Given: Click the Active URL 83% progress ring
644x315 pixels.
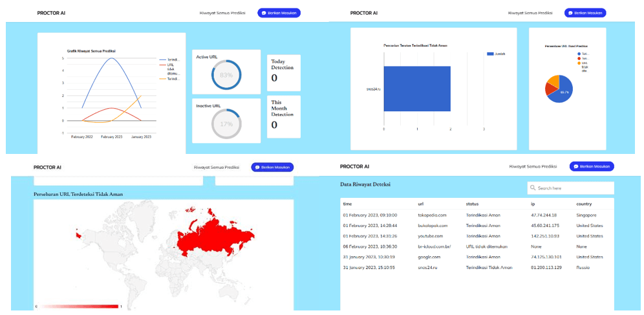Looking at the screenshot, I should tap(226, 76).
